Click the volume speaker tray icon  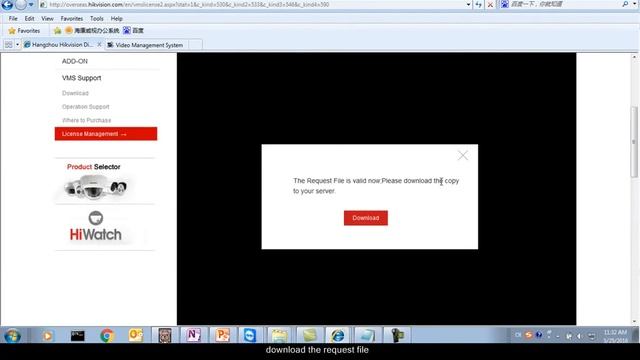(x=579, y=336)
